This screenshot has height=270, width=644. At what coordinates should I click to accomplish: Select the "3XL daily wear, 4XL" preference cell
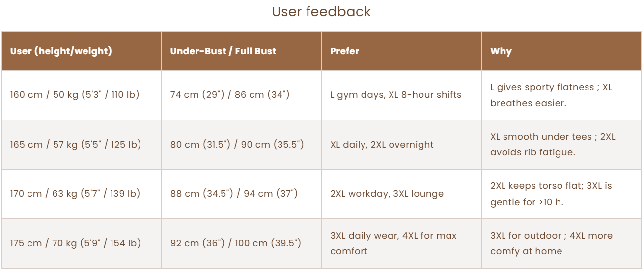(393, 243)
